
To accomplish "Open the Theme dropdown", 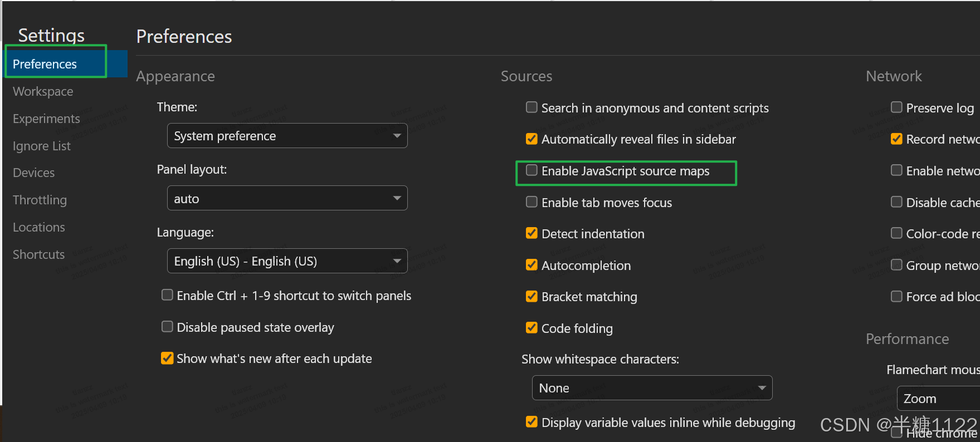I will pos(287,136).
